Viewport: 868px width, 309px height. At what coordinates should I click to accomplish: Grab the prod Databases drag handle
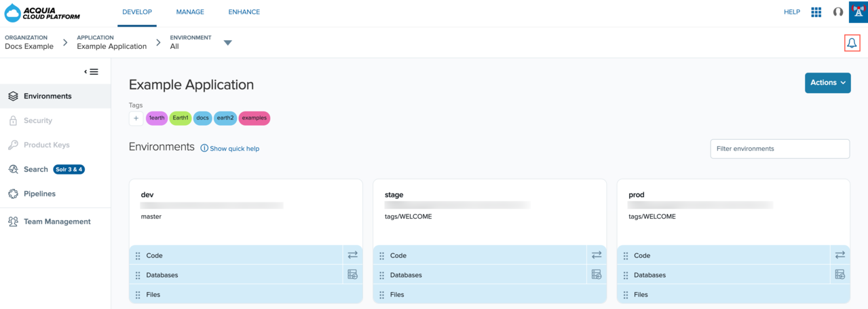pyautogui.click(x=626, y=275)
